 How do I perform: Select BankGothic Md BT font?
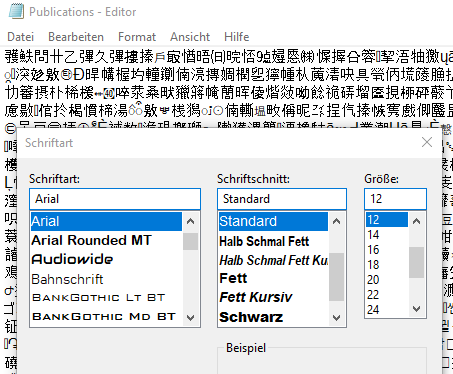pos(106,316)
